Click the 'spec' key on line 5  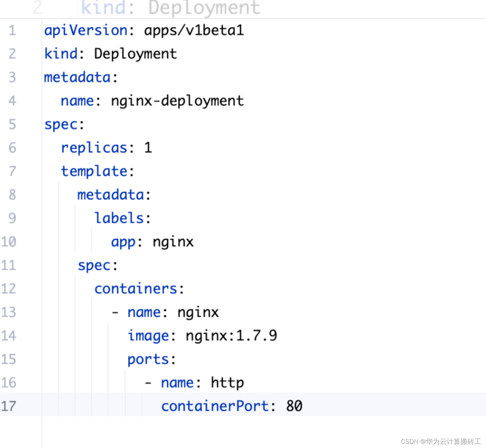(x=61, y=125)
